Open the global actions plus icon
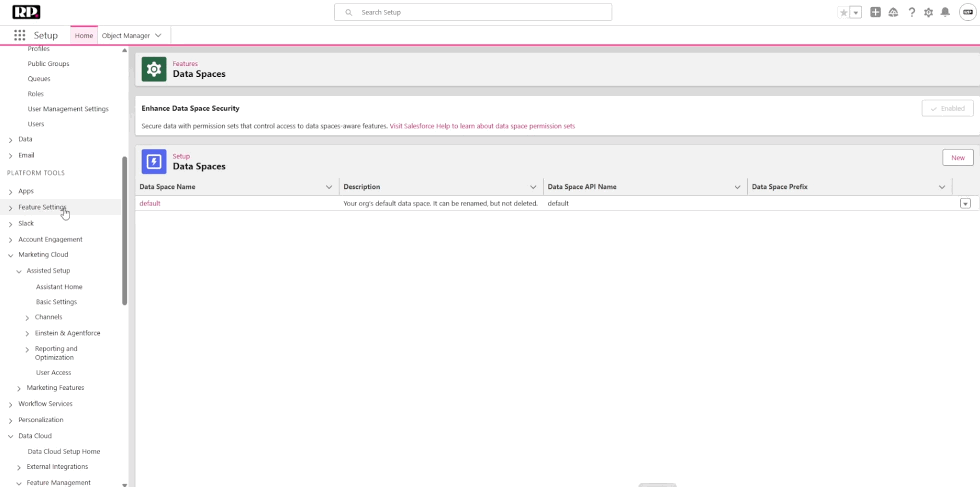The height and width of the screenshot is (487, 980). coord(875,12)
